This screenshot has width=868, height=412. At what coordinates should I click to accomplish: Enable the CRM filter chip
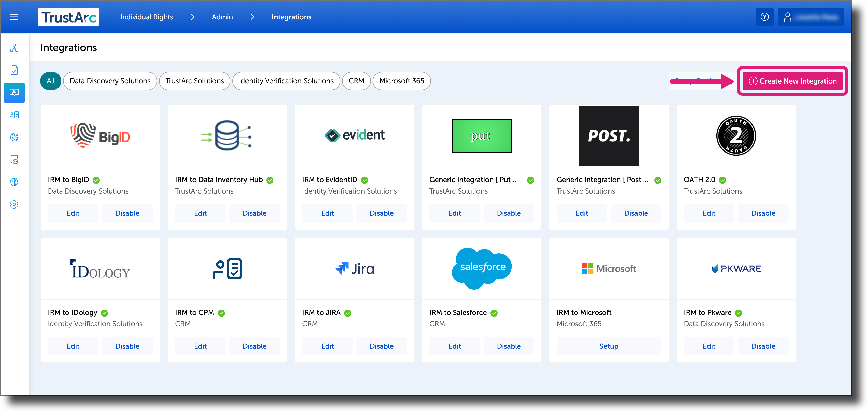[x=356, y=81]
